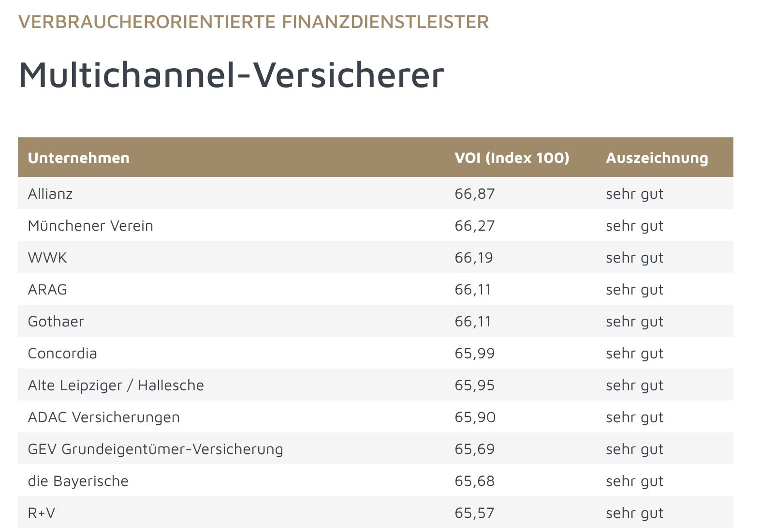Select the 65,57 score for R+V
This screenshot has height=532, width=760.
click(475, 513)
